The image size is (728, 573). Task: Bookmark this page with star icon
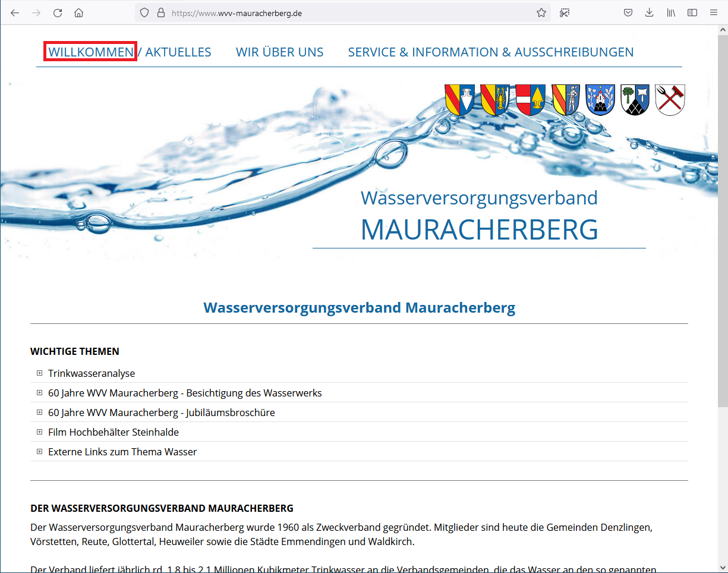pos(541,12)
